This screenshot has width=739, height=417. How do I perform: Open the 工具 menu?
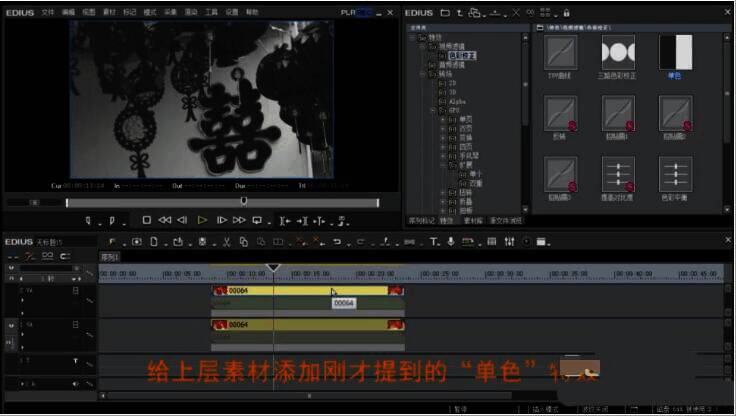[211, 12]
